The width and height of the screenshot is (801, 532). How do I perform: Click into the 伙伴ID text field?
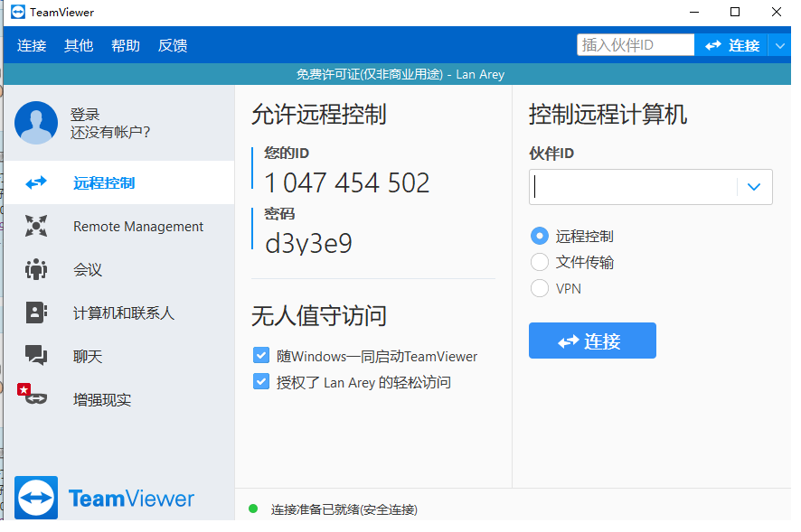click(634, 187)
